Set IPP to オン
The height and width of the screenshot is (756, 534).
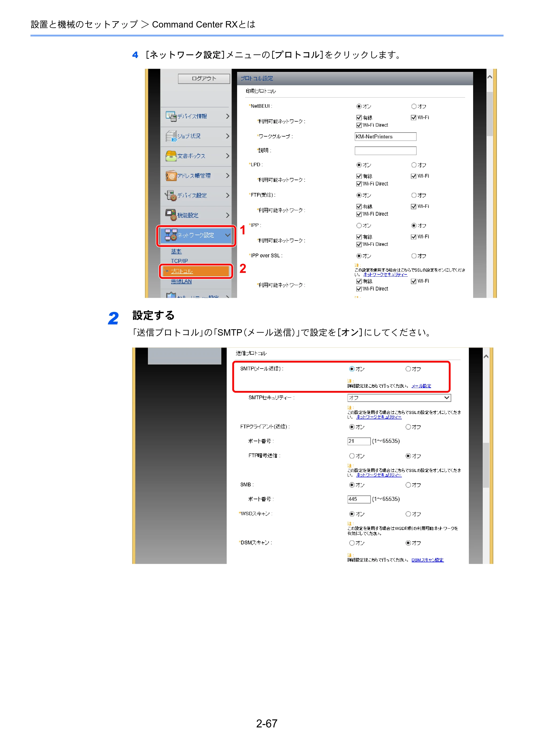(x=359, y=226)
